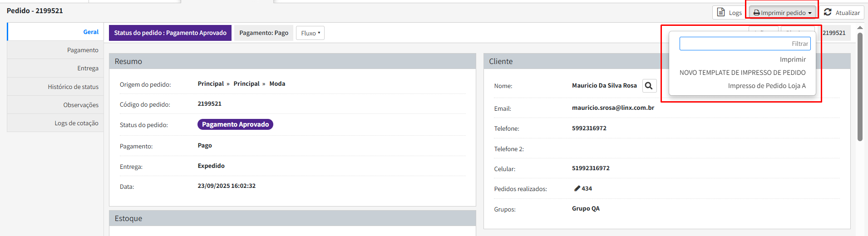The height and width of the screenshot is (236, 868).
Task: Focus the Filtrar search field
Action: pos(745,44)
